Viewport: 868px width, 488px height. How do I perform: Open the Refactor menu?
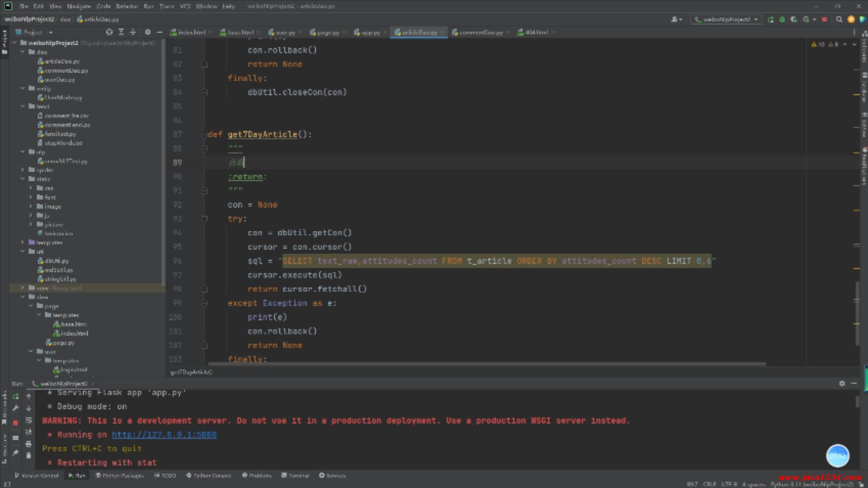[127, 6]
